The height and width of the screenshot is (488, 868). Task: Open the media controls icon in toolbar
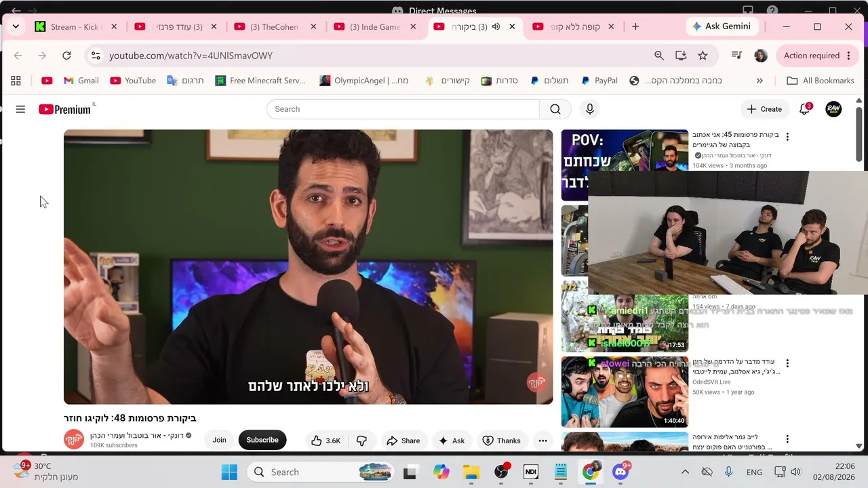pyautogui.click(x=736, y=56)
